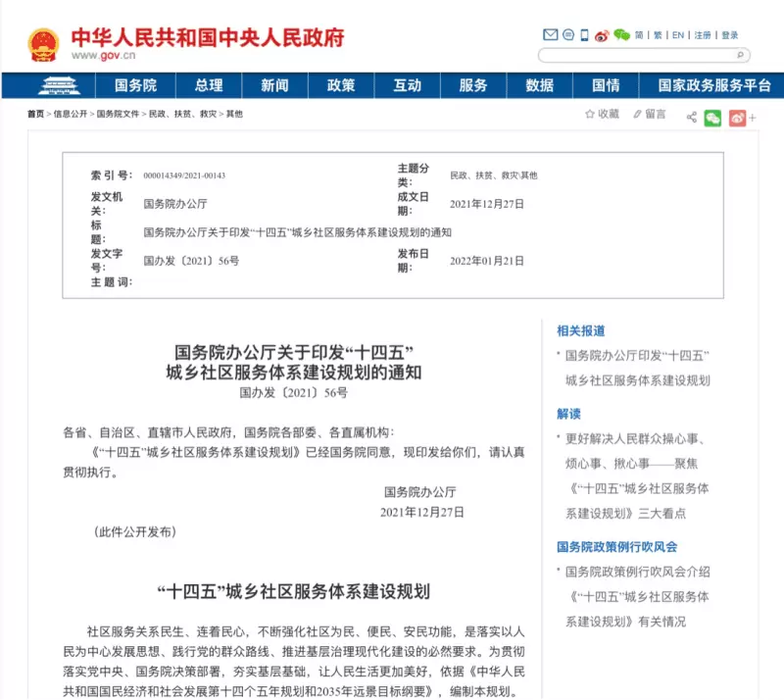784x700 pixels.
Task: Click the 中华人民共和国中央人民政府 site title
Action: [x=208, y=37]
